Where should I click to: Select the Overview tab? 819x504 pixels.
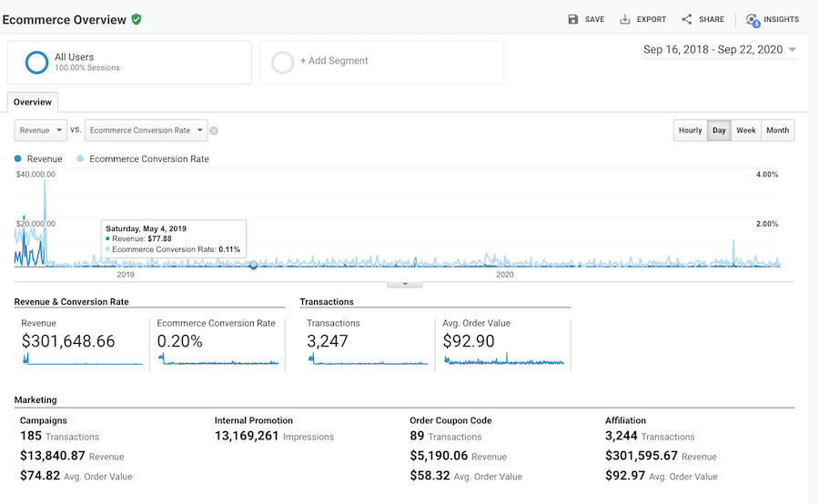pos(33,102)
